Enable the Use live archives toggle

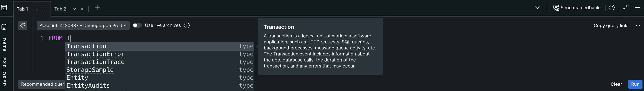tap(137, 25)
